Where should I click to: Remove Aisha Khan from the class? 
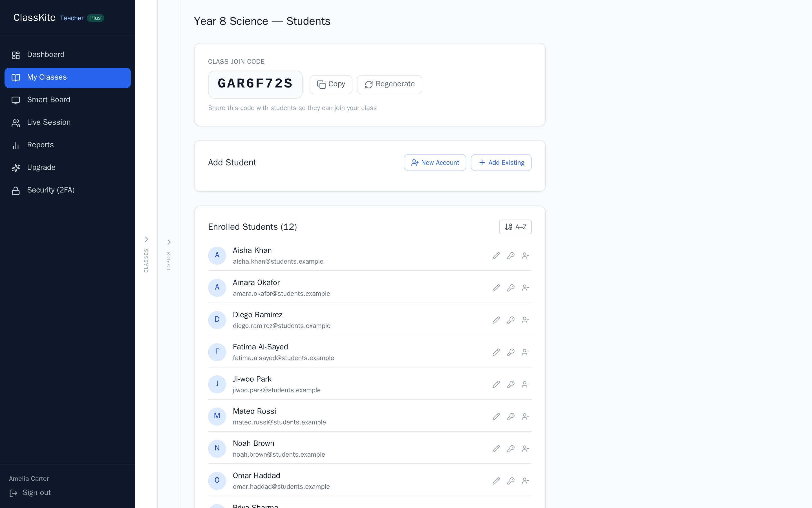(526, 256)
